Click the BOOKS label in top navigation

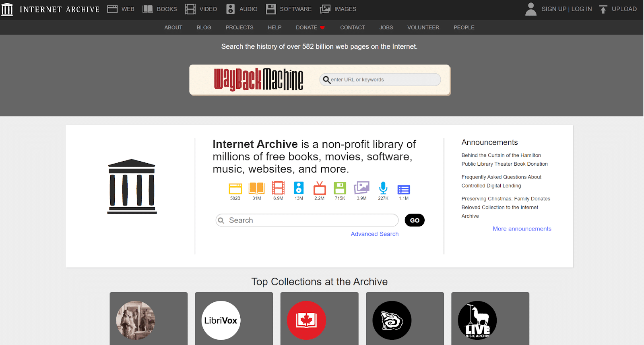167,9
